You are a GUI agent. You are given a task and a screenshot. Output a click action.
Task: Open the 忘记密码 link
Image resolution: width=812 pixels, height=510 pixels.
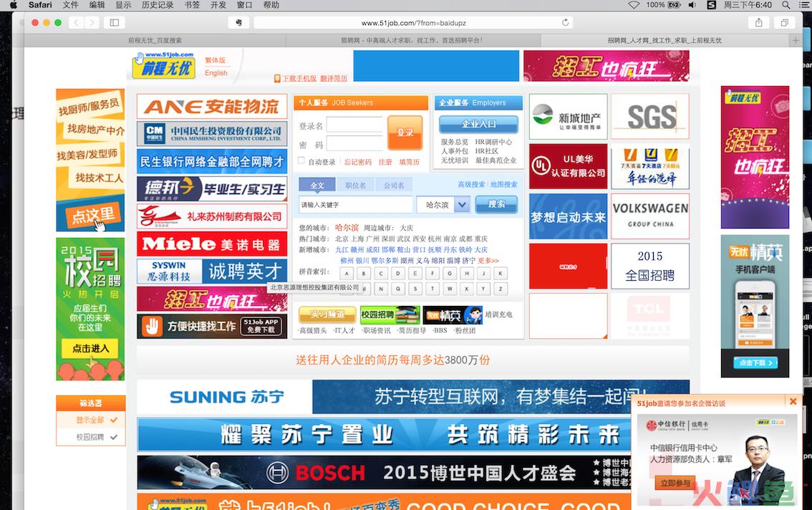358,162
